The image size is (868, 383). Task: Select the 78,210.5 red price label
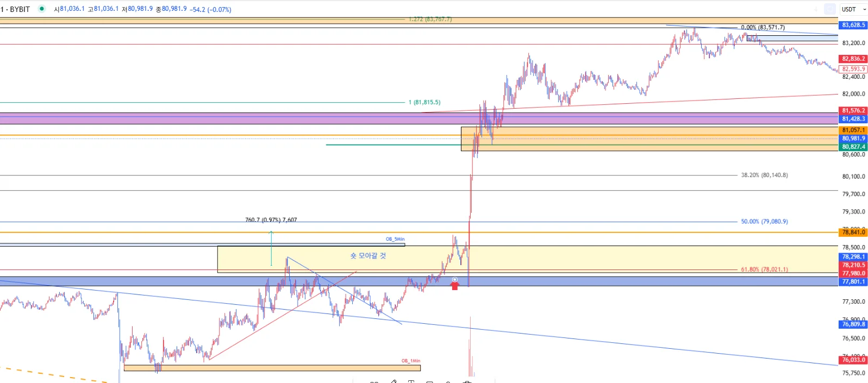click(853, 265)
